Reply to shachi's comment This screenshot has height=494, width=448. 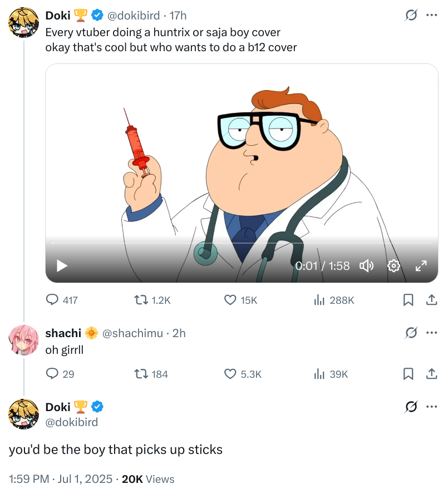click(x=52, y=374)
